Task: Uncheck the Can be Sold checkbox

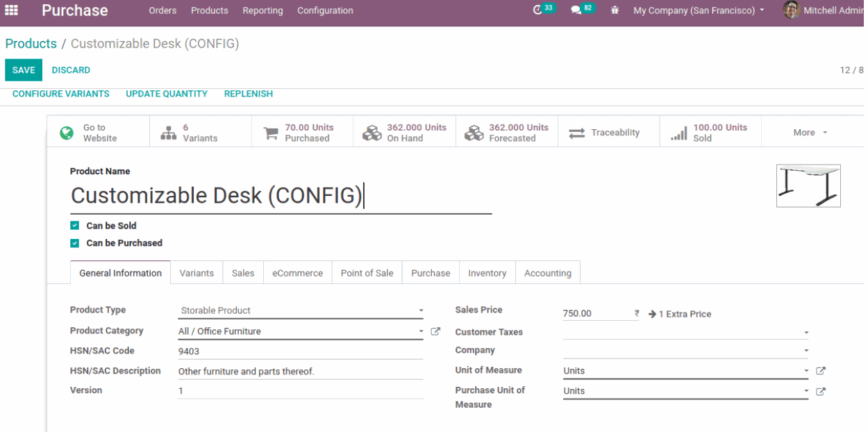Action: click(x=75, y=226)
